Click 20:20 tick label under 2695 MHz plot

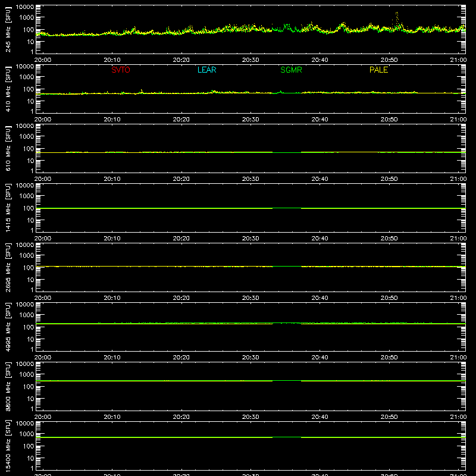181,298
